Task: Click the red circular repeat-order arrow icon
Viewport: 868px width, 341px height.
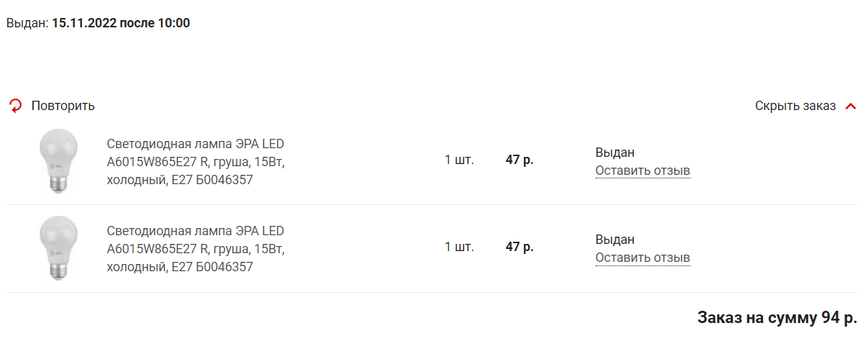Action: click(x=15, y=106)
